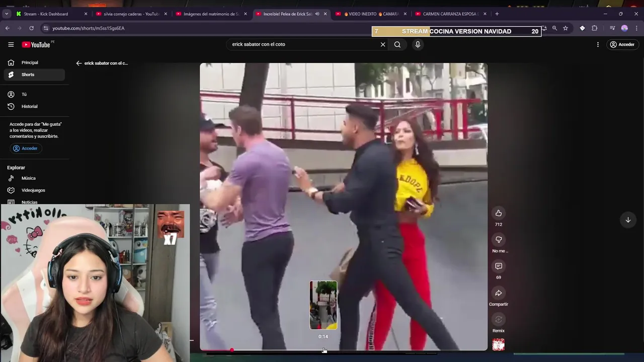The image size is (644, 362).
Task: Seek on the Short's red progress bar
Action: click(x=344, y=349)
